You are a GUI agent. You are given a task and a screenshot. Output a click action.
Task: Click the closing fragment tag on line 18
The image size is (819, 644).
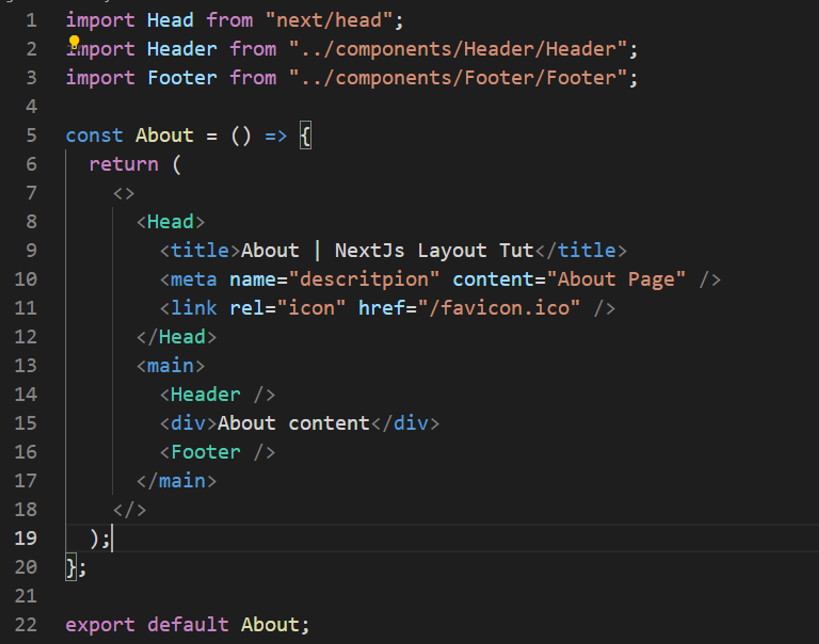coord(129,510)
